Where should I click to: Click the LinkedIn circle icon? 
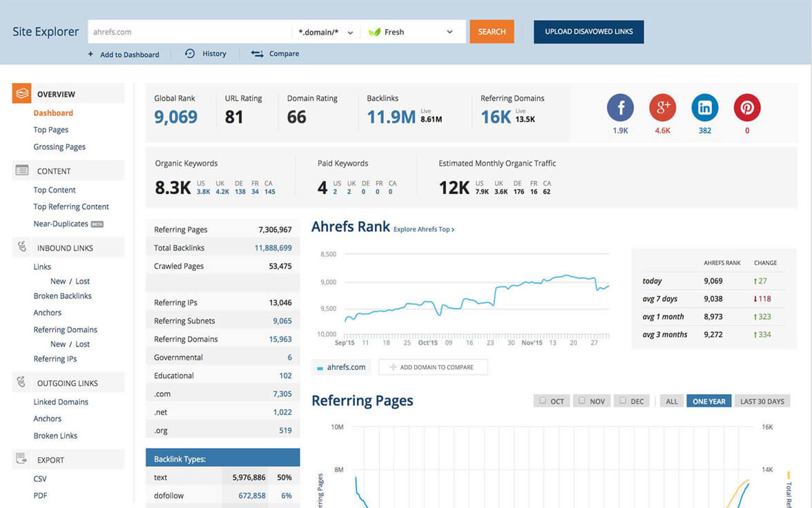click(x=704, y=108)
